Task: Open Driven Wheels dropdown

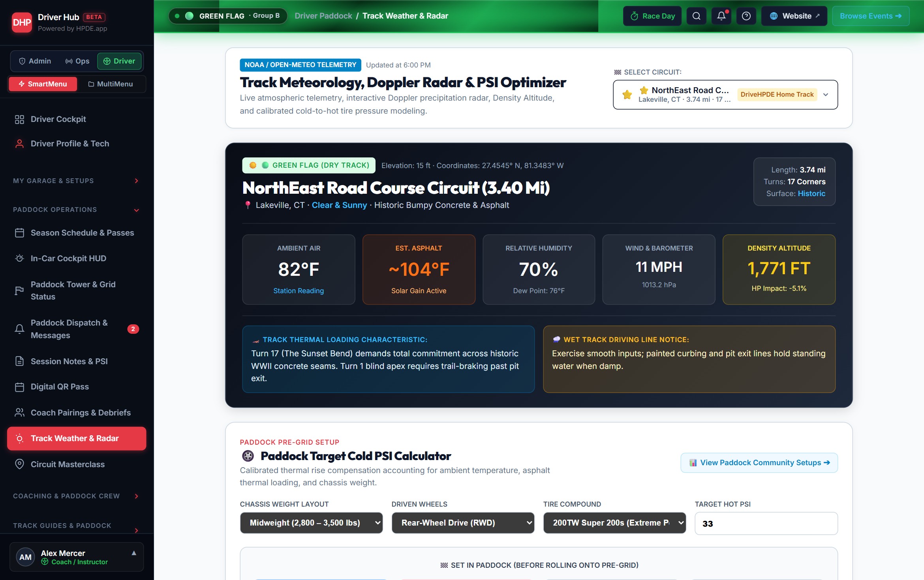Action: (463, 523)
